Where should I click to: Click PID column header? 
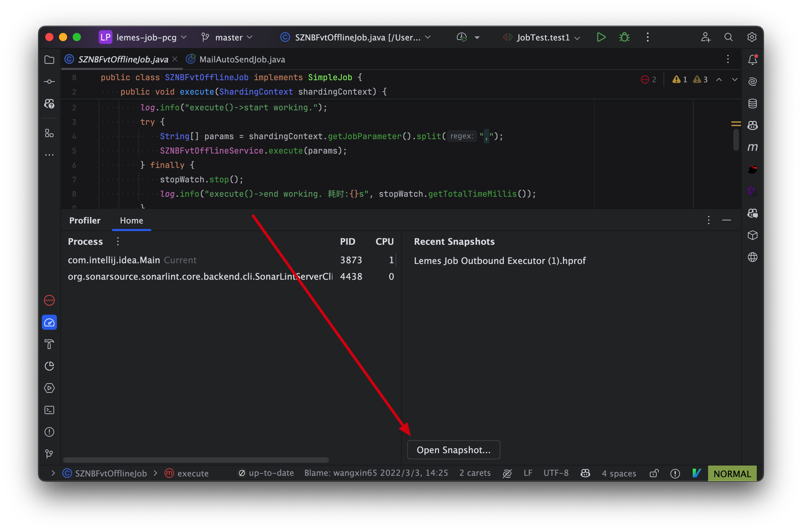[x=348, y=241]
